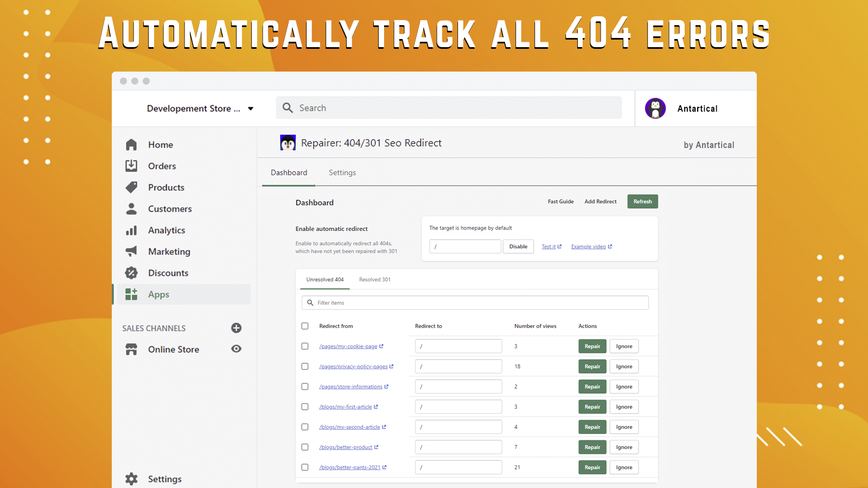Open the /blogs/my-second-article link
The width and height of the screenshot is (868, 488).
coord(350,427)
